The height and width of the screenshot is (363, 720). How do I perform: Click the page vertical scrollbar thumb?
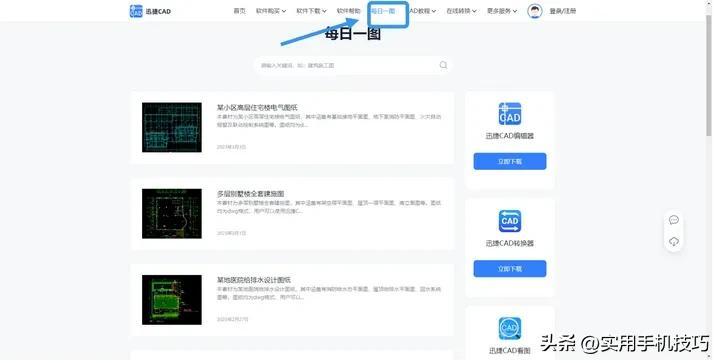(x=709, y=76)
